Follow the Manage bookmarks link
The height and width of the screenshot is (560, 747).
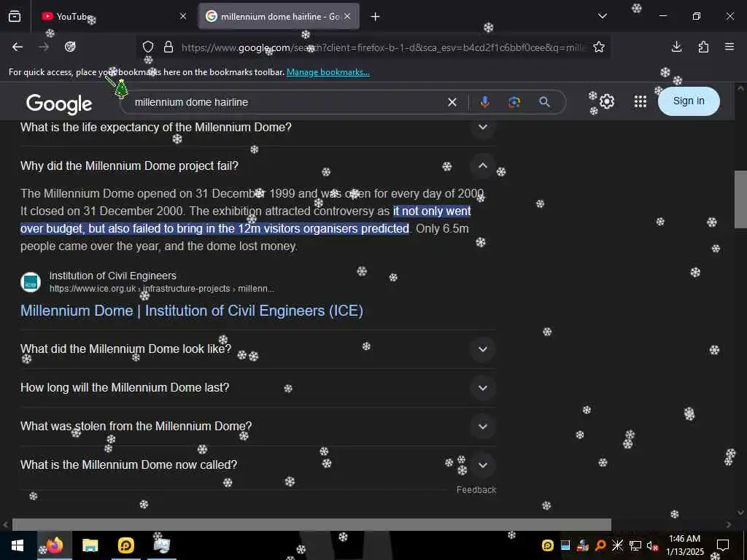pyautogui.click(x=328, y=72)
